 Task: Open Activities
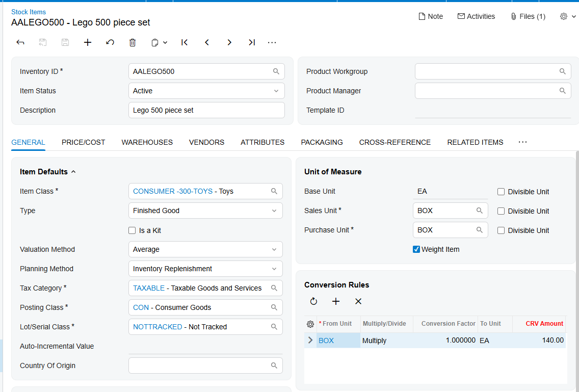477,16
